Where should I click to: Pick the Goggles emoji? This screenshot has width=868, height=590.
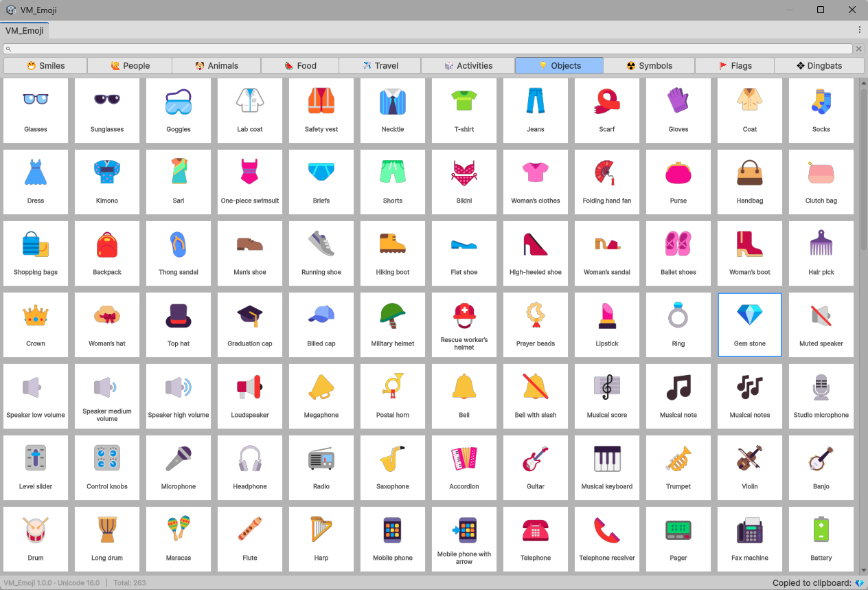179,111
